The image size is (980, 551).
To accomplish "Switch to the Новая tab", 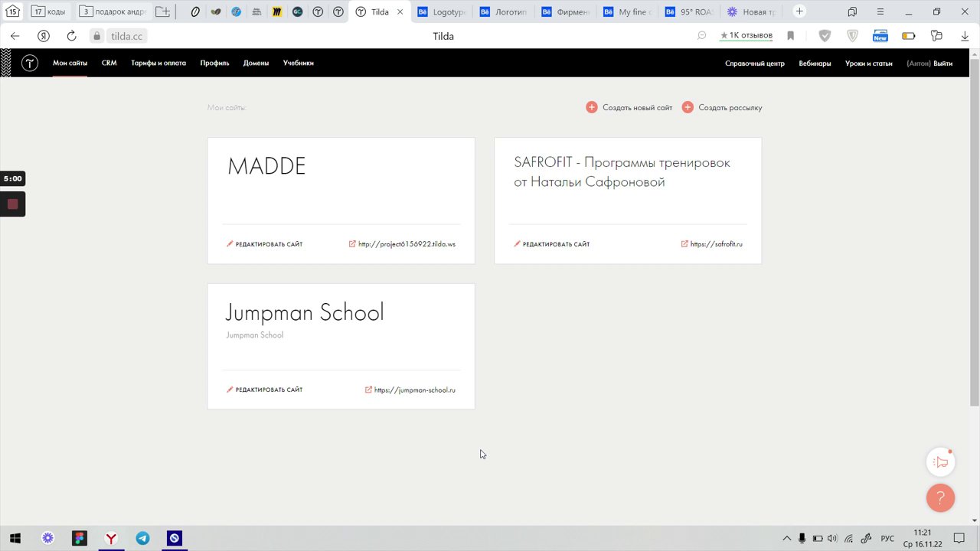I will [x=753, y=11].
